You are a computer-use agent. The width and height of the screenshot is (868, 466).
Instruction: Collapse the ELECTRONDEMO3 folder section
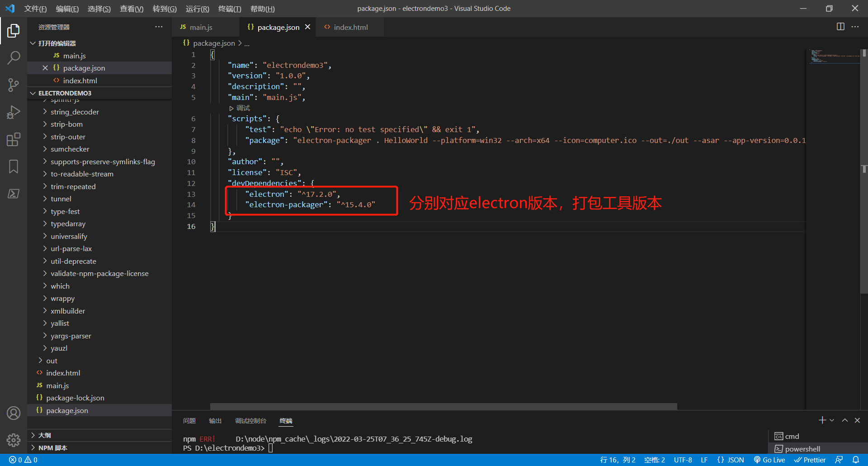[x=99, y=93]
